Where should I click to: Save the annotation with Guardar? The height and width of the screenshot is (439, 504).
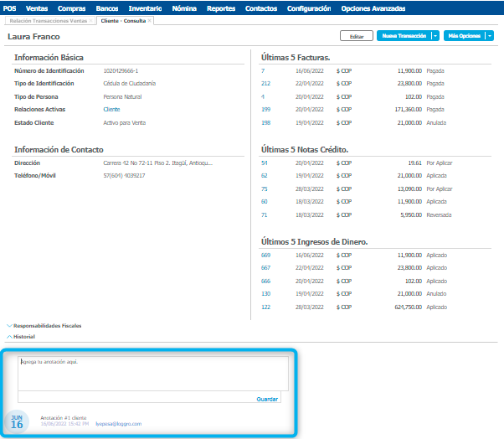pos(267,399)
